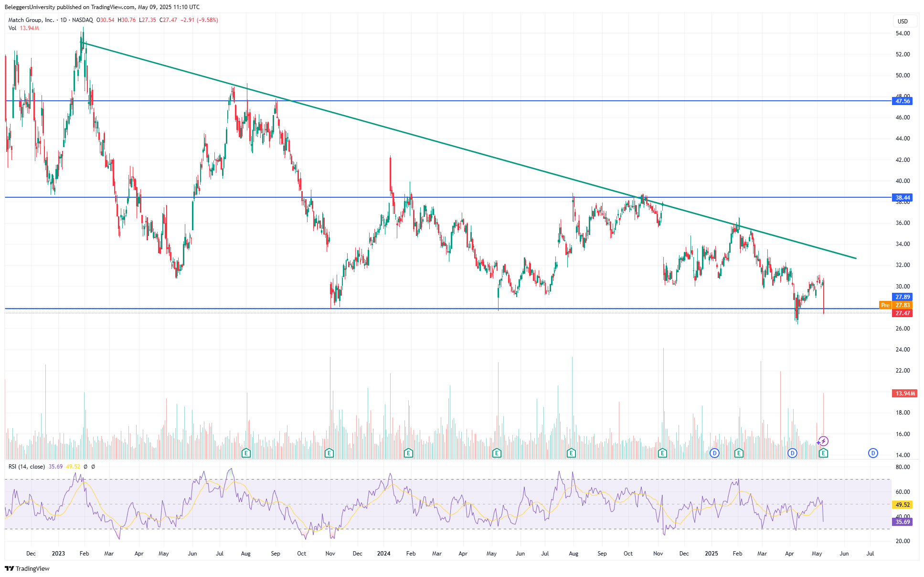
Task: Click the 54.00 price axis value
Action: pos(903,33)
